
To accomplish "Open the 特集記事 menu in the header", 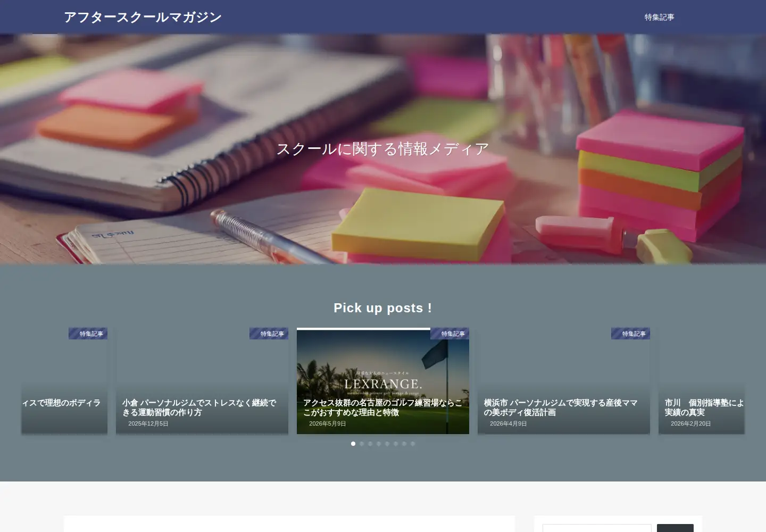I will pyautogui.click(x=659, y=17).
